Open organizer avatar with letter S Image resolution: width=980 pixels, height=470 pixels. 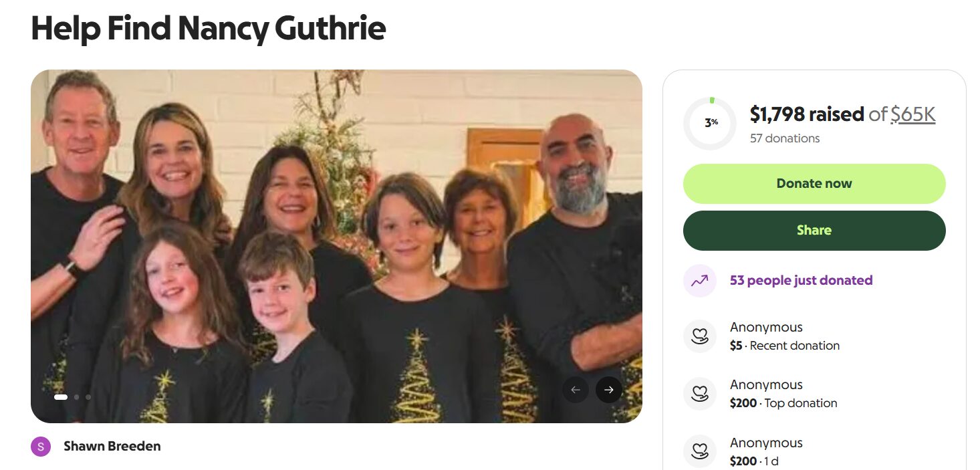pos(41,447)
